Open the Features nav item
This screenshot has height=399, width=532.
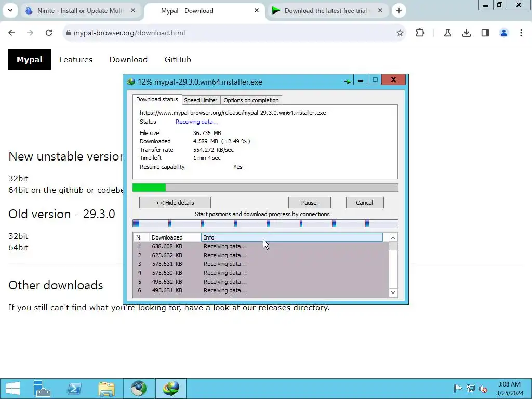76,60
